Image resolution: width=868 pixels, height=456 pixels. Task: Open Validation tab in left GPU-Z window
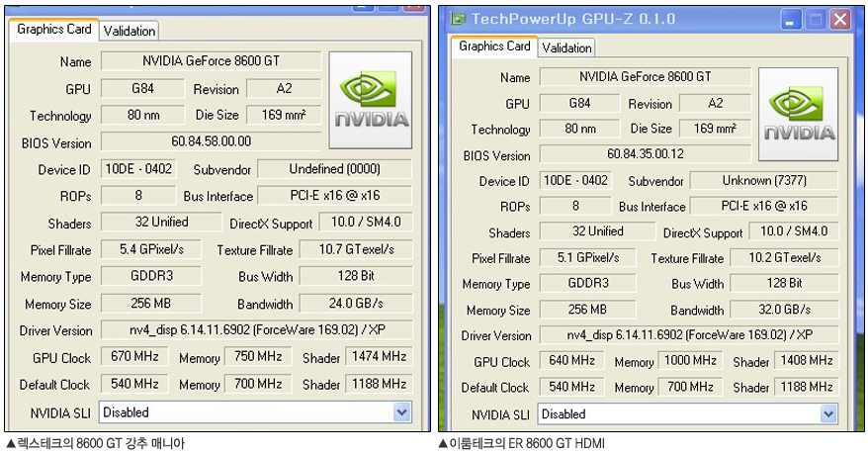129,31
